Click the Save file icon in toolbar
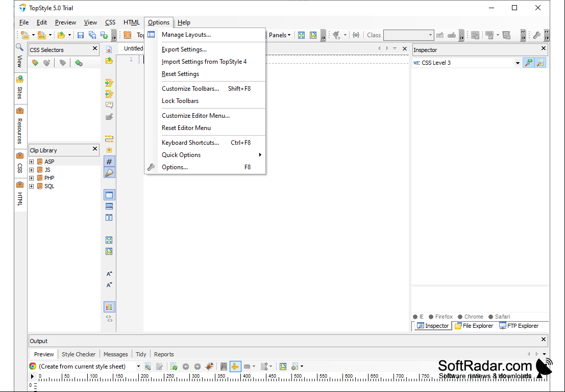 point(81,35)
